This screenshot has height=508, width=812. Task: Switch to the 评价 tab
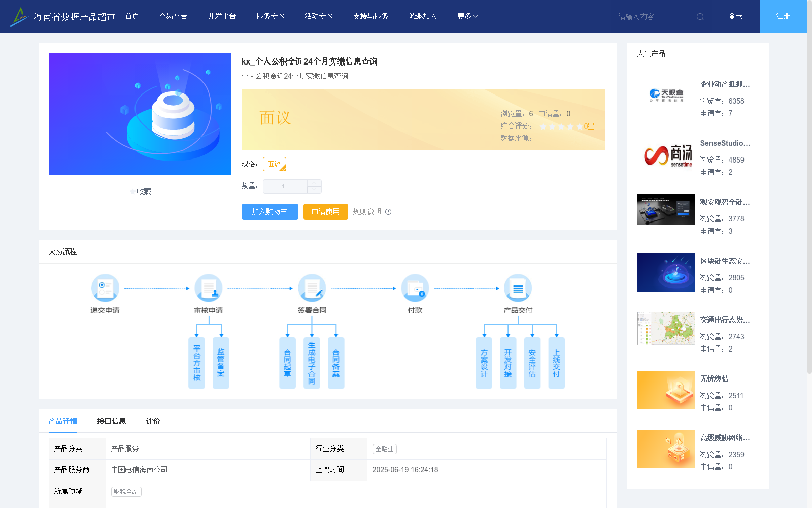coord(153,421)
